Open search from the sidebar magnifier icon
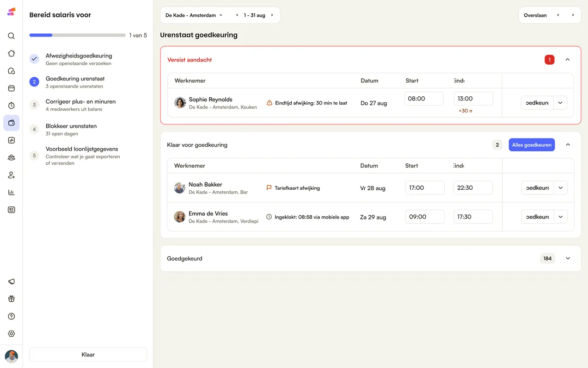Viewport: 588px width, 368px height. (x=12, y=36)
